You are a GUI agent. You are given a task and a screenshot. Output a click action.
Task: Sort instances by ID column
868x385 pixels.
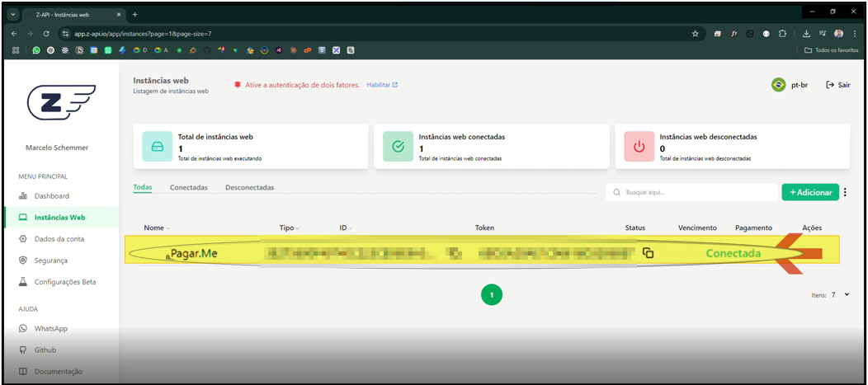click(x=346, y=228)
